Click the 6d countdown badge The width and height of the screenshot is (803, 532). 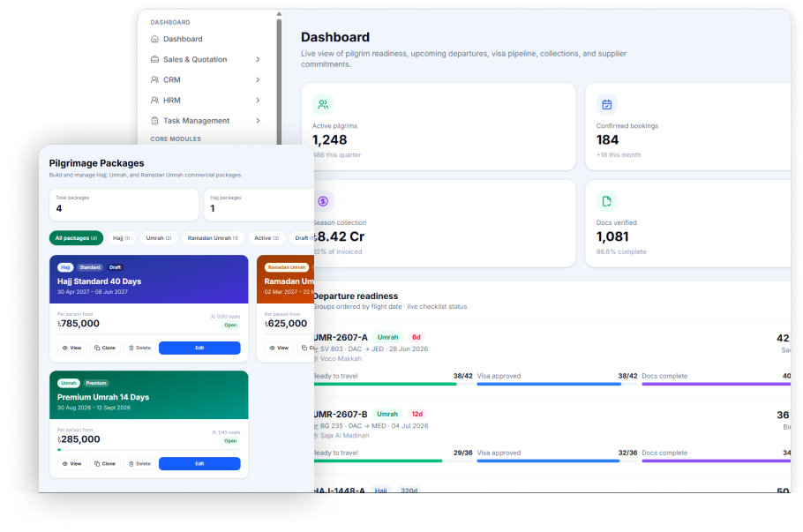pos(417,337)
